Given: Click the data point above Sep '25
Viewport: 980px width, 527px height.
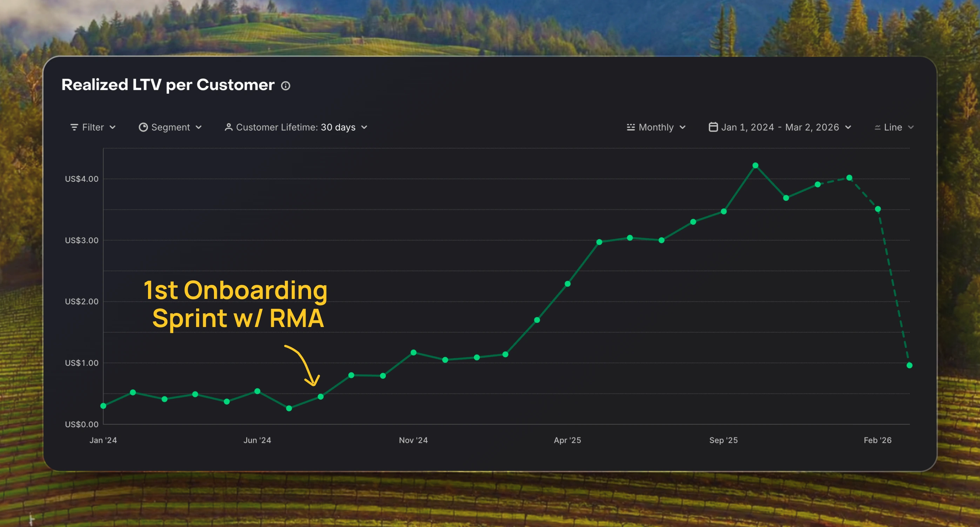Looking at the screenshot, I should [x=724, y=212].
